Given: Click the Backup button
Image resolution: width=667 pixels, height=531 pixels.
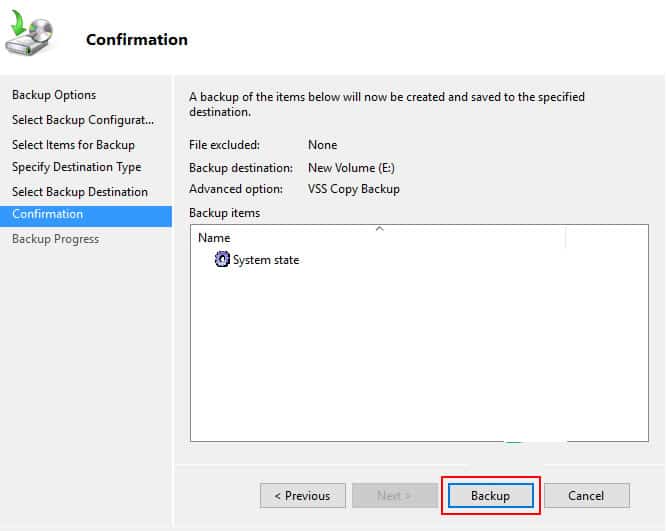Looking at the screenshot, I should [490, 496].
